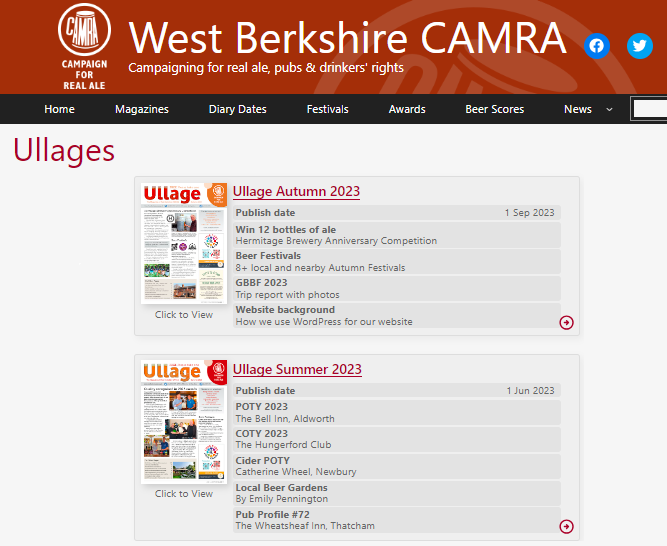Go to the Home menu item
This screenshot has height=546, width=667.
[x=60, y=109]
